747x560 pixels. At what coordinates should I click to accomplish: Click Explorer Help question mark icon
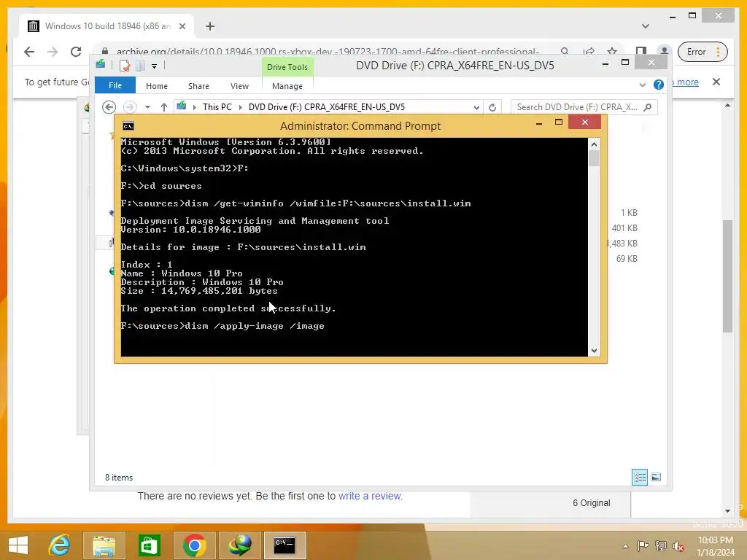659,85
